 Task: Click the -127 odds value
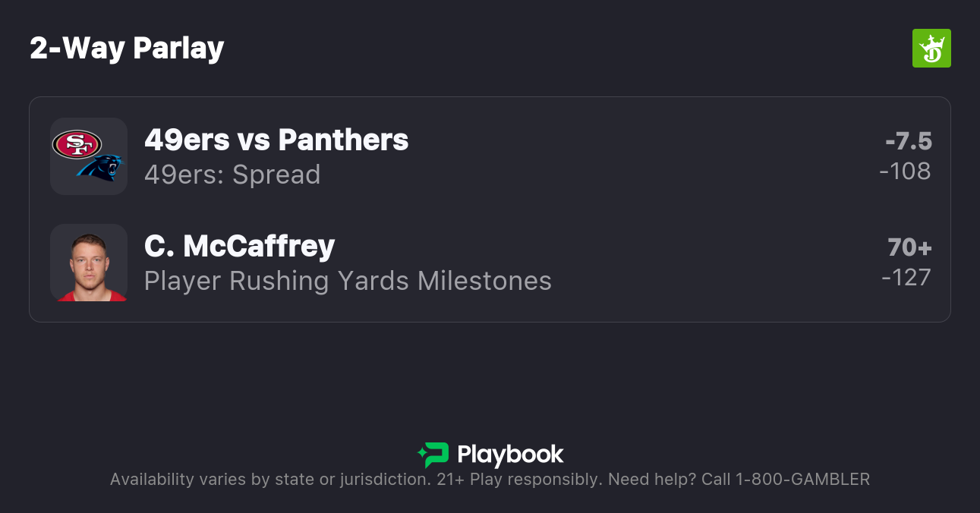(906, 278)
